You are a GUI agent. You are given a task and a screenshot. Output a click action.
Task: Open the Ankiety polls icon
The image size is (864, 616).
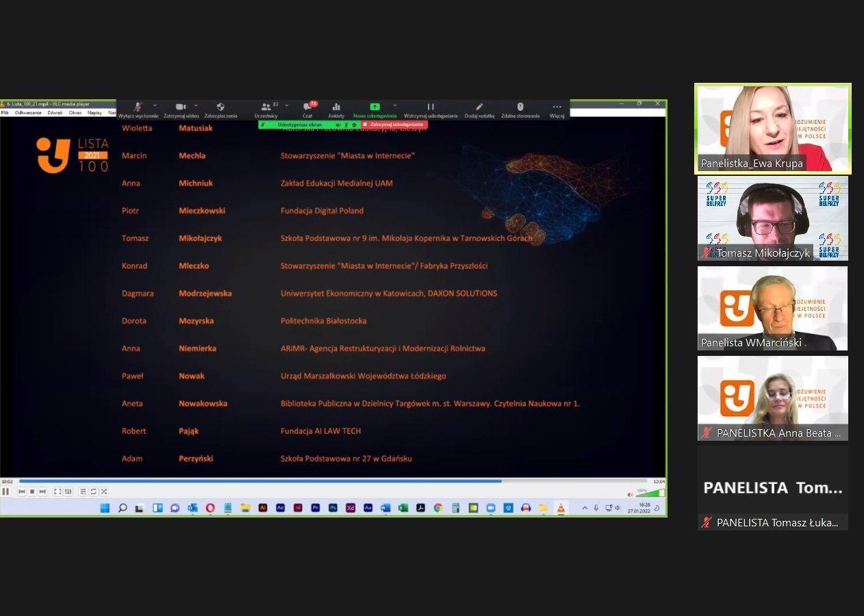[336, 110]
